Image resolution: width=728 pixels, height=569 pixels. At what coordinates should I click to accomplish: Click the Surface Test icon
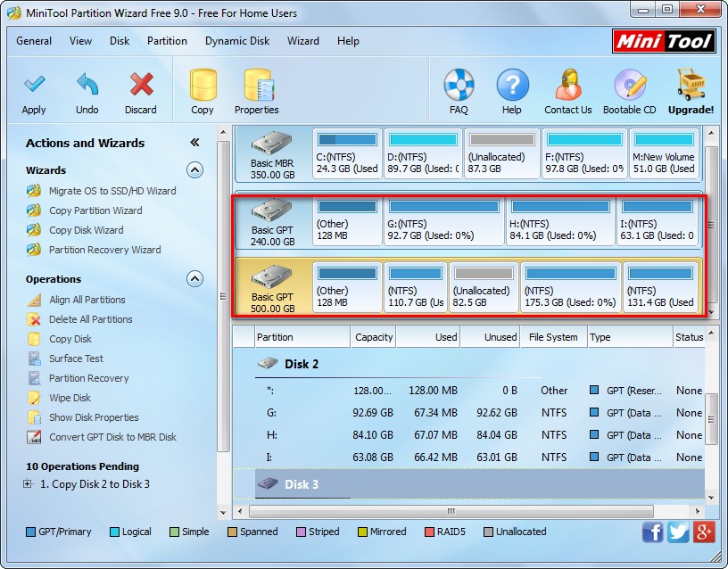[x=34, y=359]
